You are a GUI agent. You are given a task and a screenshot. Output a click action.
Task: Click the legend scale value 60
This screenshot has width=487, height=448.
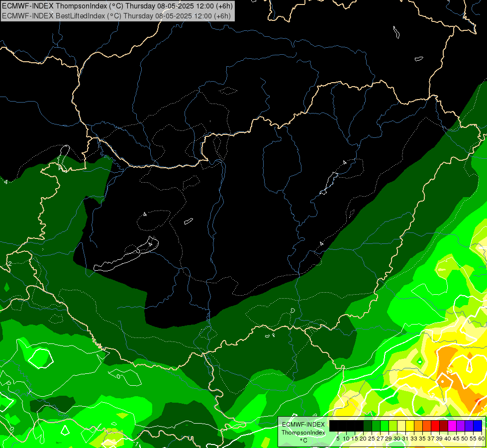(482, 439)
